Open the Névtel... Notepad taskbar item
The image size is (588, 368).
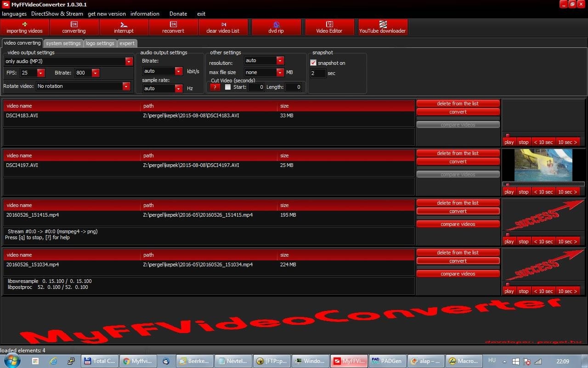click(x=233, y=361)
